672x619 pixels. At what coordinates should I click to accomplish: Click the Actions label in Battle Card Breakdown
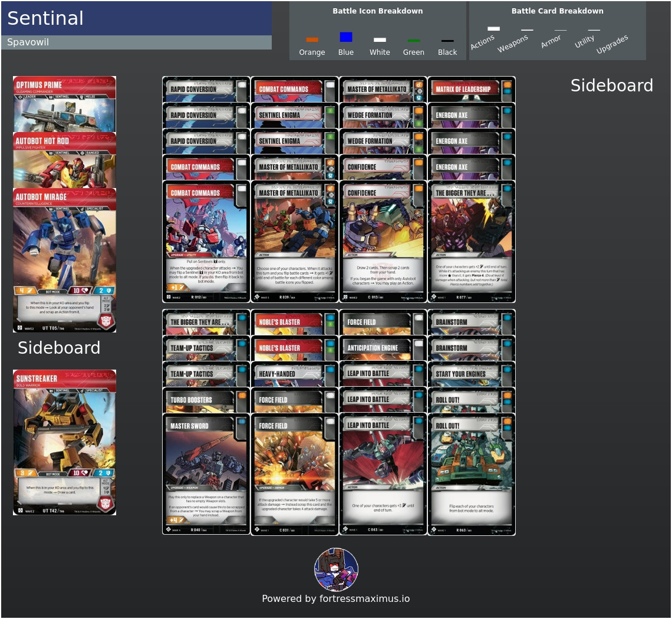click(483, 42)
